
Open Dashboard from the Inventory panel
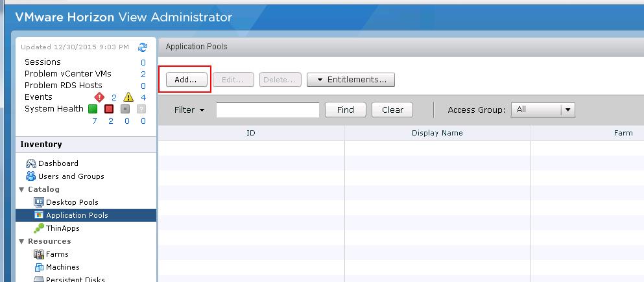click(x=58, y=163)
